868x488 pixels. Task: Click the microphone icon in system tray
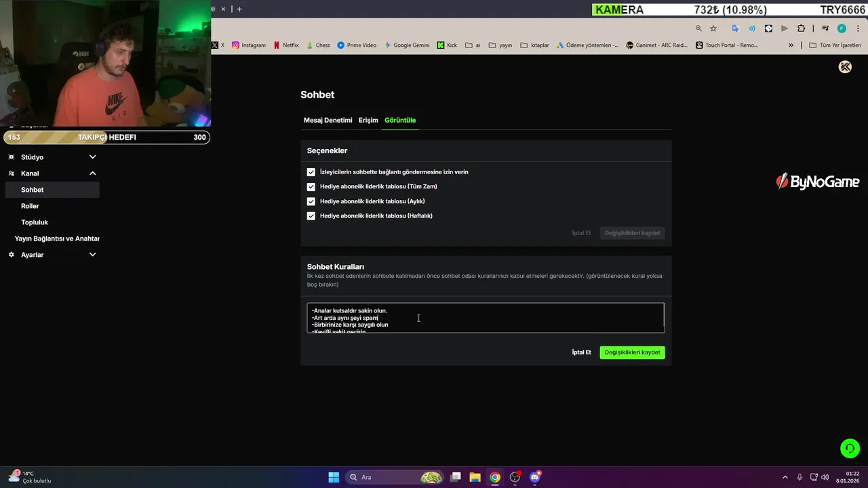point(800,477)
